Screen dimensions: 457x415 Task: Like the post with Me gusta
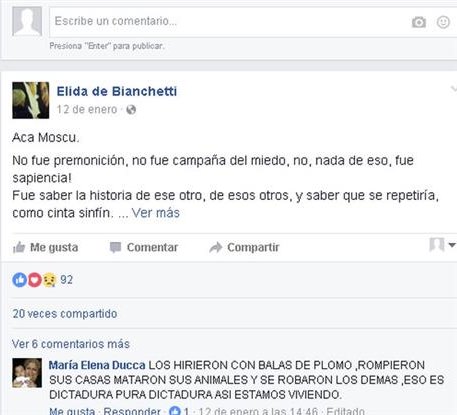pos(45,247)
